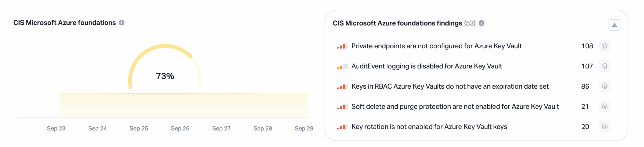The image size is (644, 147).
Task: Click the Sep 25 label on timeline
Action: tap(139, 128)
